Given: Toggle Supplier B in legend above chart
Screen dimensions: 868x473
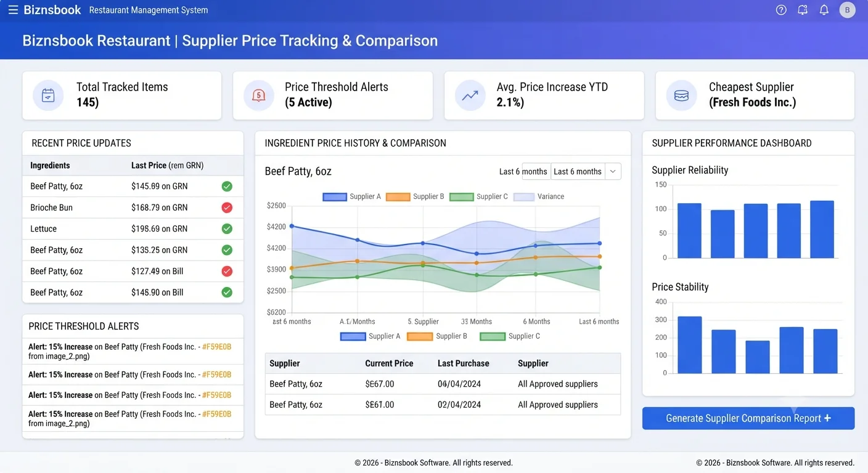Looking at the screenshot, I should pyautogui.click(x=416, y=196).
